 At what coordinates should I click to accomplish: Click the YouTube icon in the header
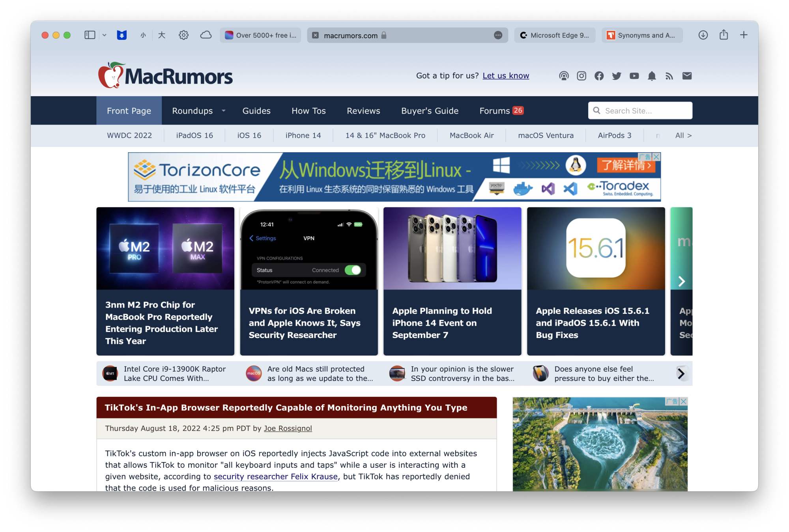click(x=634, y=76)
